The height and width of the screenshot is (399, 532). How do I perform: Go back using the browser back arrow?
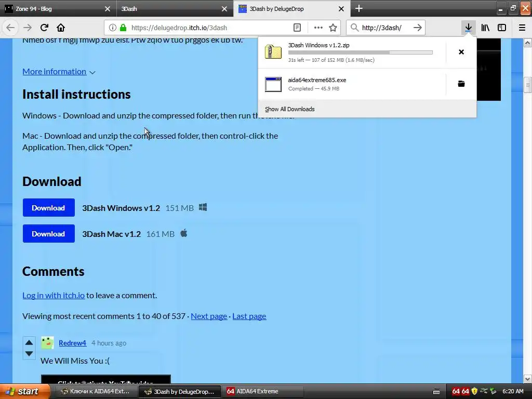[10, 28]
